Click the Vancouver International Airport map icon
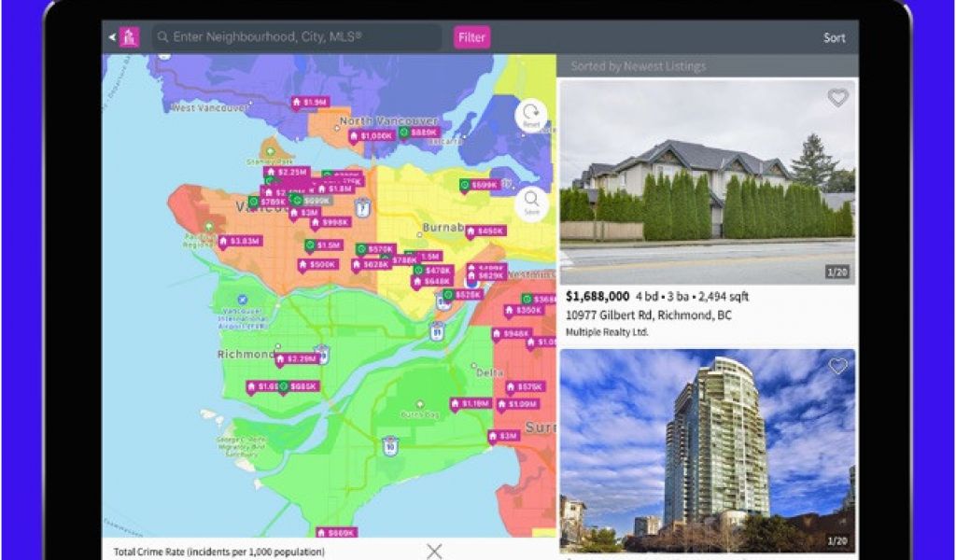Image resolution: width=956 pixels, height=560 pixels. coord(242,300)
